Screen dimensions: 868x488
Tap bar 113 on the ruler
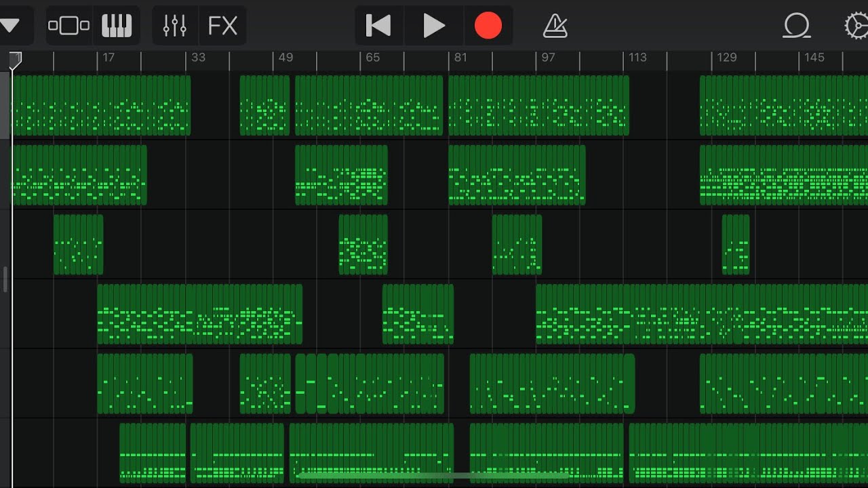[x=637, y=58]
